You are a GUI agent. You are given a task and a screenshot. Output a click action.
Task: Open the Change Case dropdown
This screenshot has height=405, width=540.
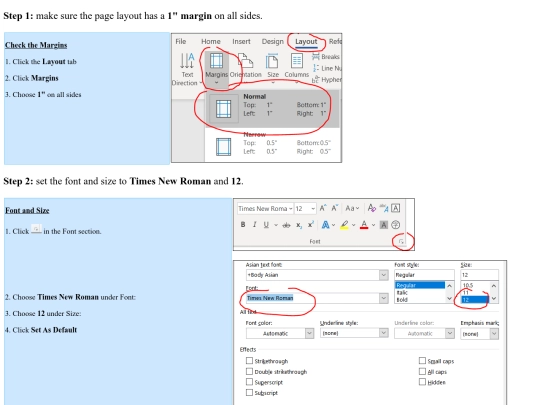pyautogui.click(x=352, y=208)
